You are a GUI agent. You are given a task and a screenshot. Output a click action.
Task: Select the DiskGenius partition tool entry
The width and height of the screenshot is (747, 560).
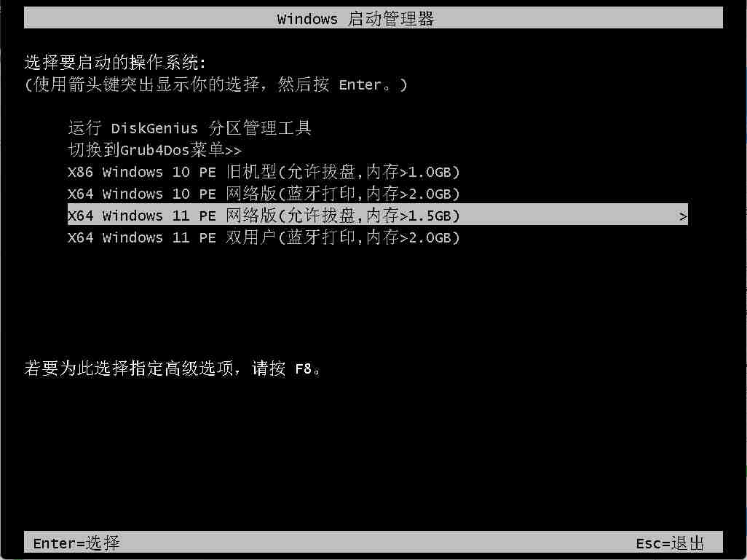pyautogui.click(x=189, y=127)
